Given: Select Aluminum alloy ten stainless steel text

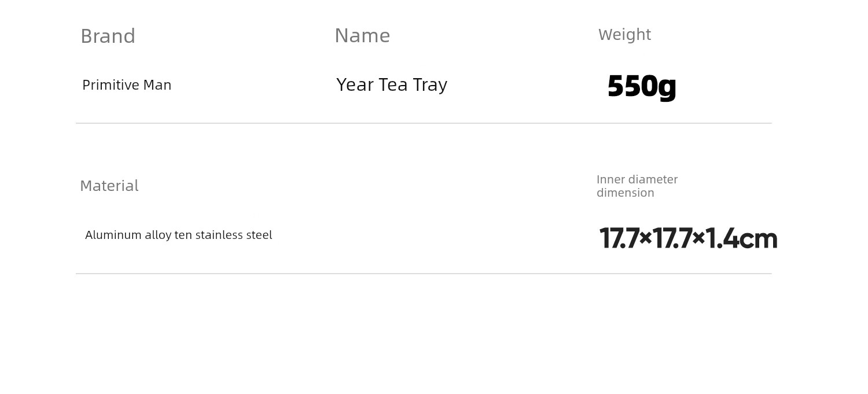Looking at the screenshot, I should 178,235.
